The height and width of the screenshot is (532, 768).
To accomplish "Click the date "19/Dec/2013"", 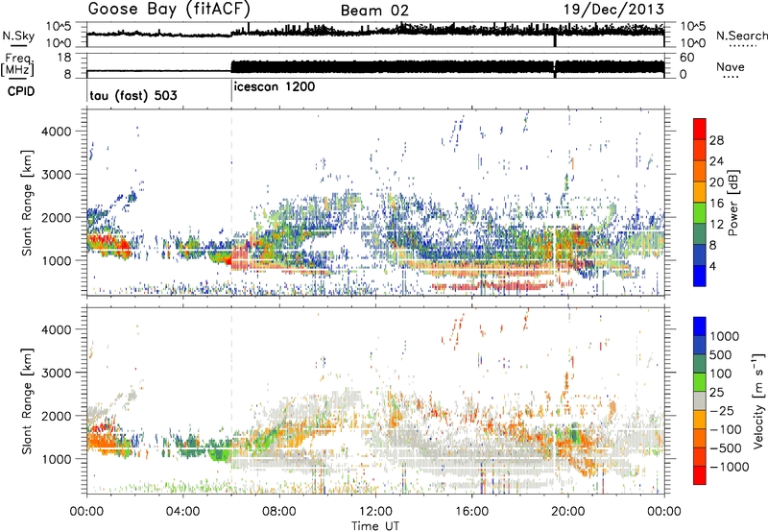I will click(x=613, y=10).
